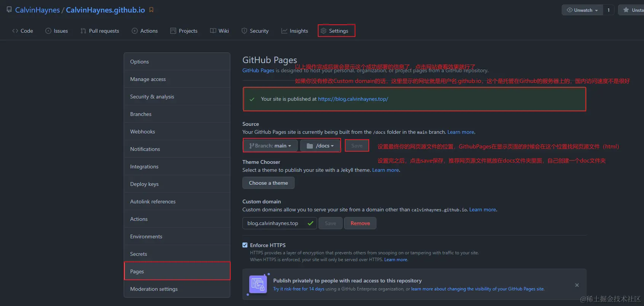The image size is (644, 306).
Task: Click Remove custom domain button
Action: 360,223
